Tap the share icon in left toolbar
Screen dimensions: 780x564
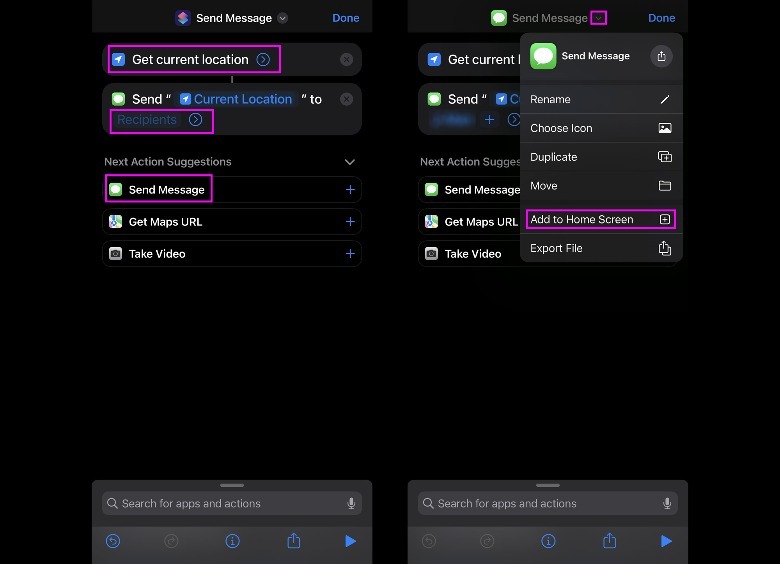click(x=293, y=541)
